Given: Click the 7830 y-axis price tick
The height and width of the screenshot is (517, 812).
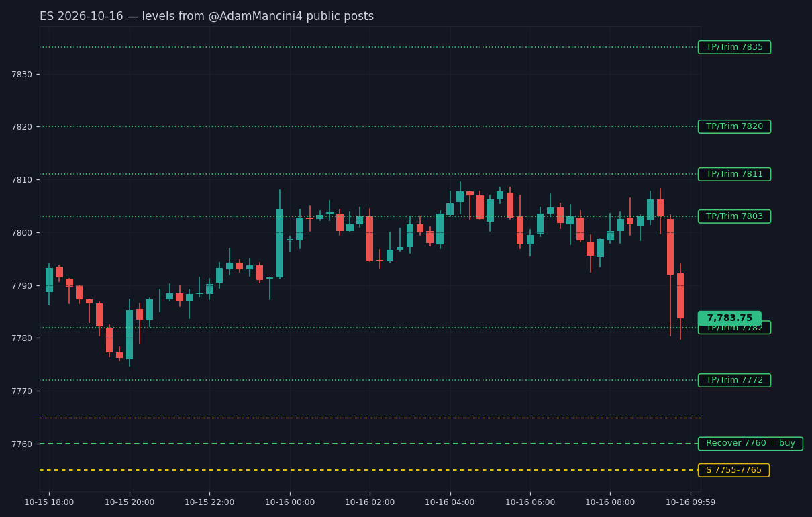Looking at the screenshot, I should pyautogui.click(x=22, y=74).
